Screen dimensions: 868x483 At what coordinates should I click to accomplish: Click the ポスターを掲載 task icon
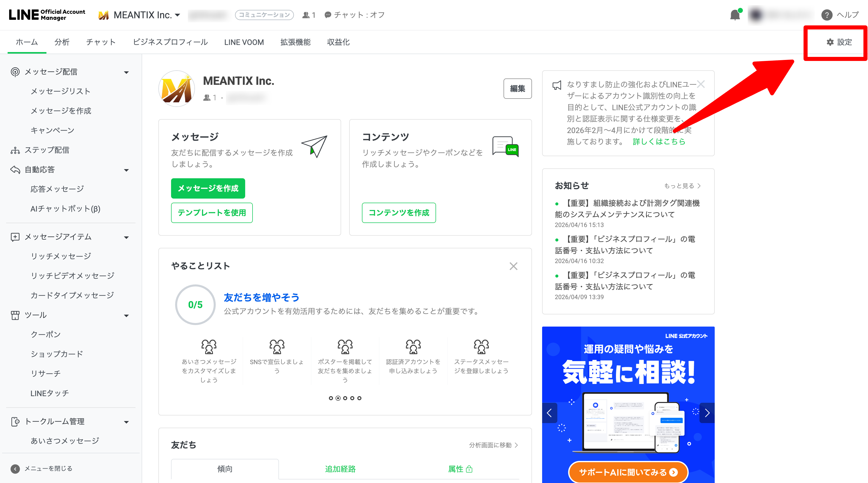pos(345,346)
